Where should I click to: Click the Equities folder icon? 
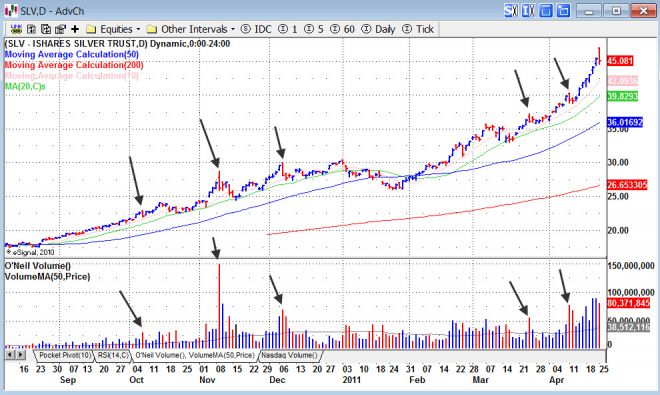pyautogui.click(x=91, y=29)
